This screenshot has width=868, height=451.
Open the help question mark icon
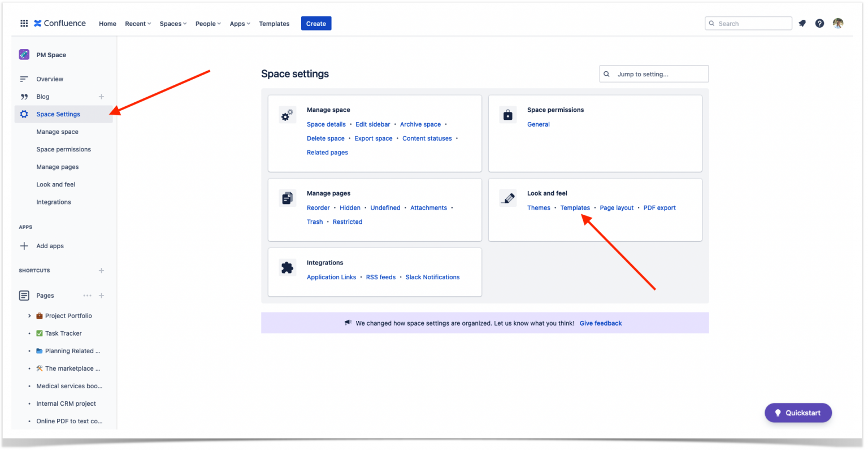820,23
